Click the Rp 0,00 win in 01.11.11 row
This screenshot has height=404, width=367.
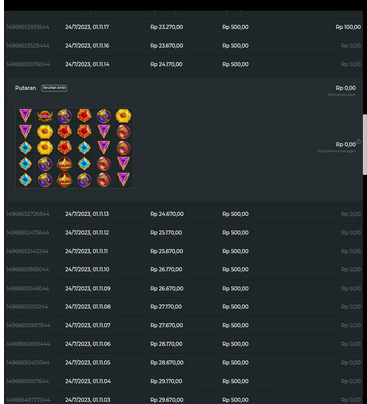point(351,251)
